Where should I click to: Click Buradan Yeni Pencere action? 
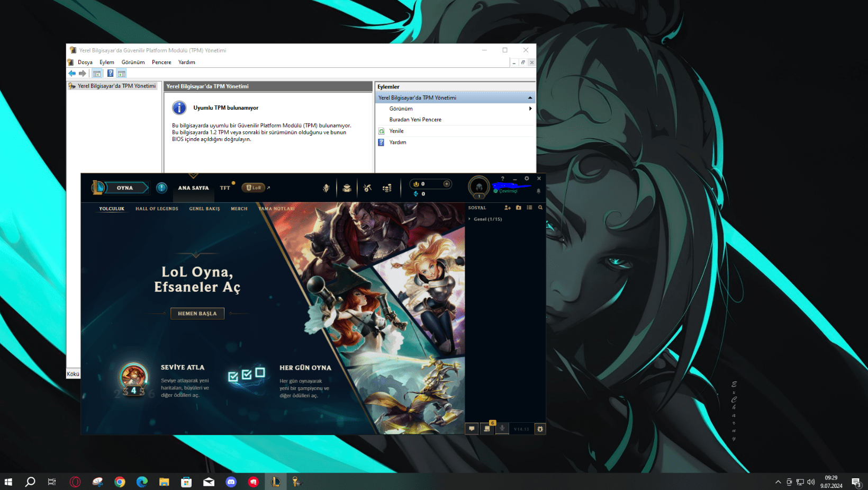tap(415, 120)
